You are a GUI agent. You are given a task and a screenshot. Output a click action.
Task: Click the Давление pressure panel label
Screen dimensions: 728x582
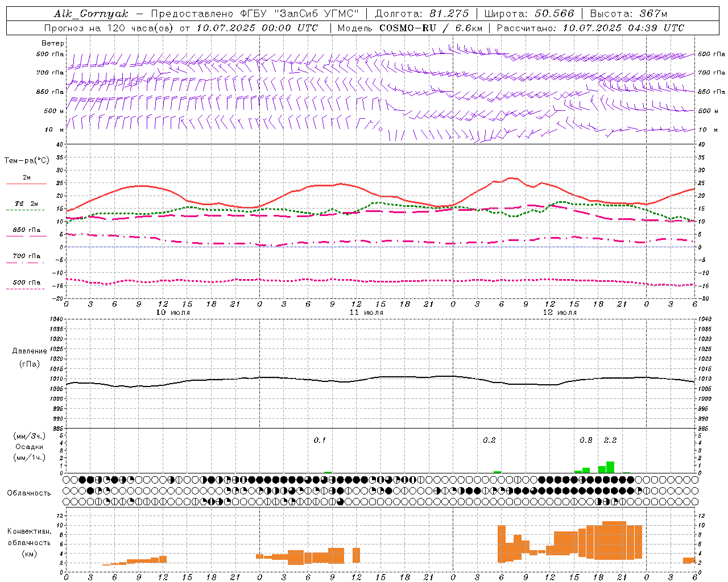point(30,351)
